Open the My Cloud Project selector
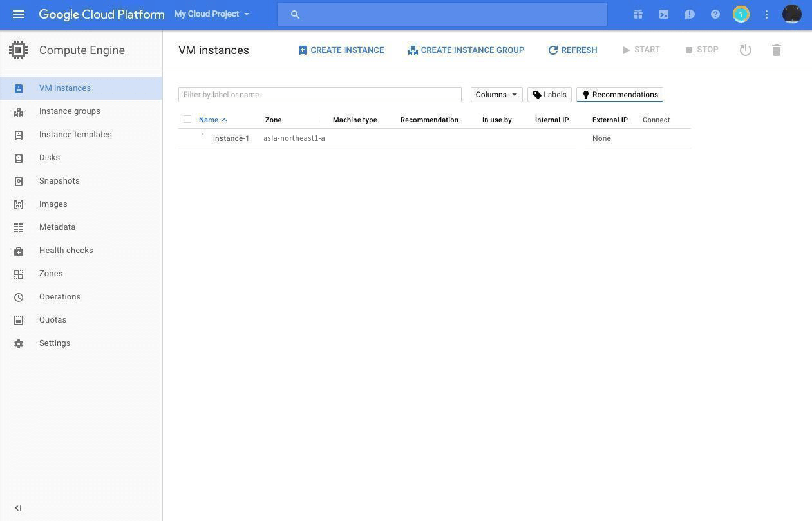Viewport: 812px width, 521px height. (x=212, y=14)
